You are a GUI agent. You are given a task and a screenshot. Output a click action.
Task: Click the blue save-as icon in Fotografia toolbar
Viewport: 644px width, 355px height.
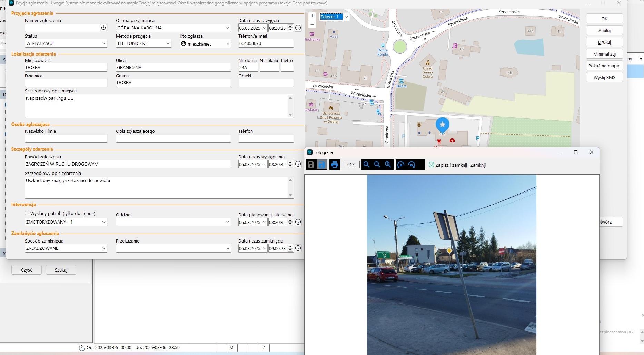tap(322, 165)
